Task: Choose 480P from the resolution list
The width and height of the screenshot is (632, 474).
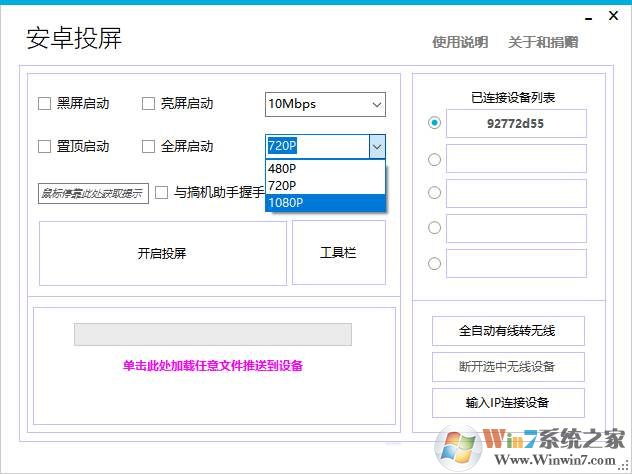Action: point(325,168)
